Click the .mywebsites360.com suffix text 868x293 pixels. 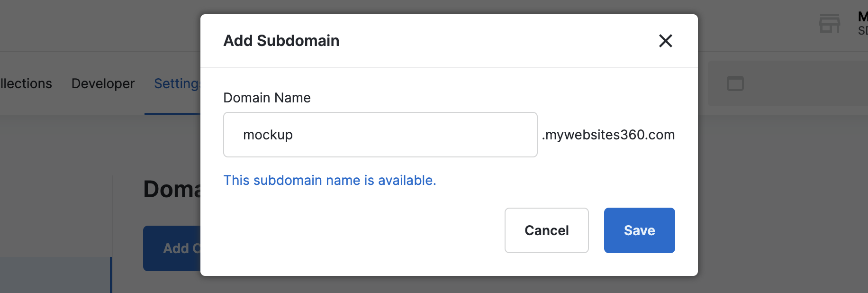click(x=608, y=135)
